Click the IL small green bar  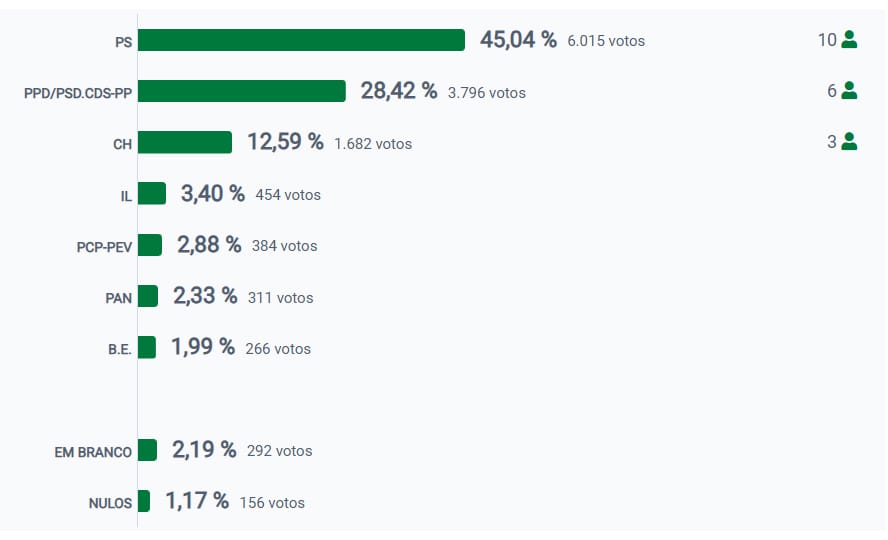click(152, 193)
